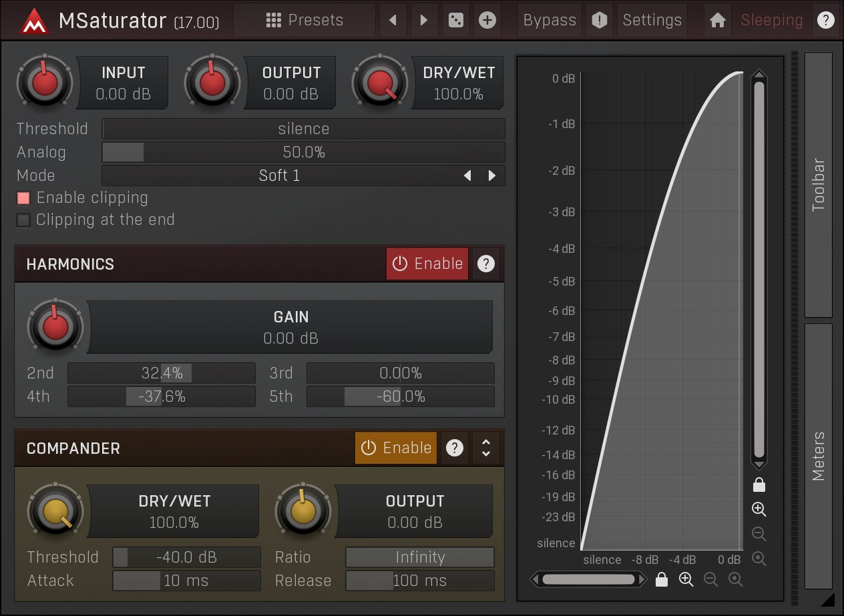The width and height of the screenshot is (844, 616).
Task: Click the panic exclamation icon beside Bypass
Action: pos(600,20)
